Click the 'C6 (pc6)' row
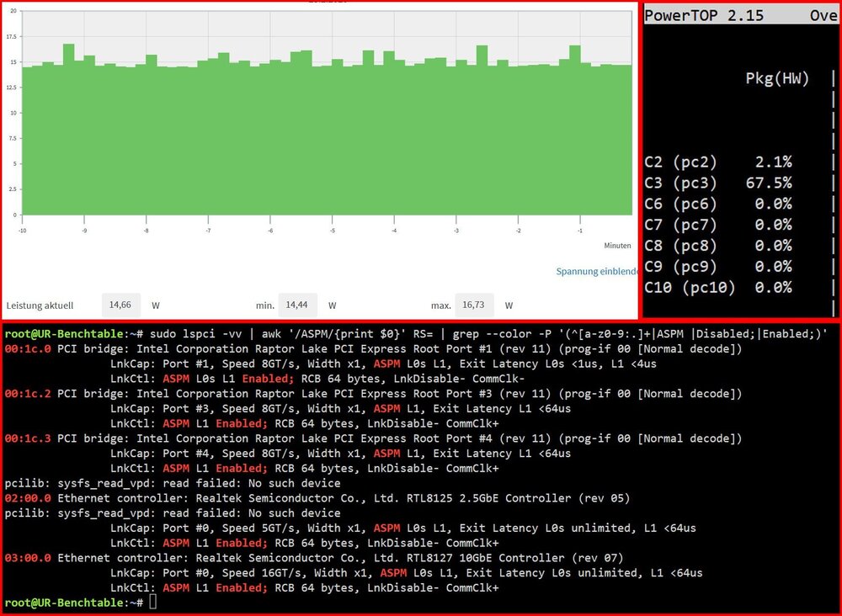 tap(718, 204)
